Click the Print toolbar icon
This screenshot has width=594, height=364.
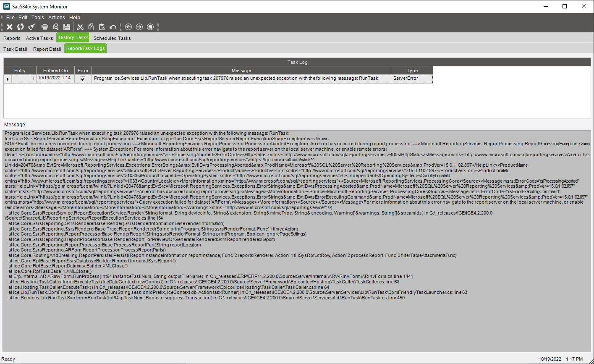[x=45, y=27]
